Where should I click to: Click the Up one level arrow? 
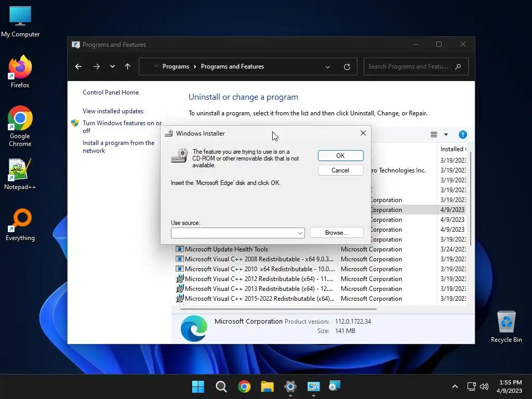coord(128,66)
